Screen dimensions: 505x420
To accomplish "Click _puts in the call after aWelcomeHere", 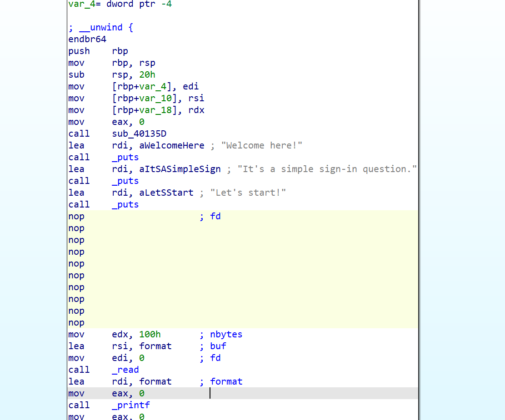I will click(125, 158).
